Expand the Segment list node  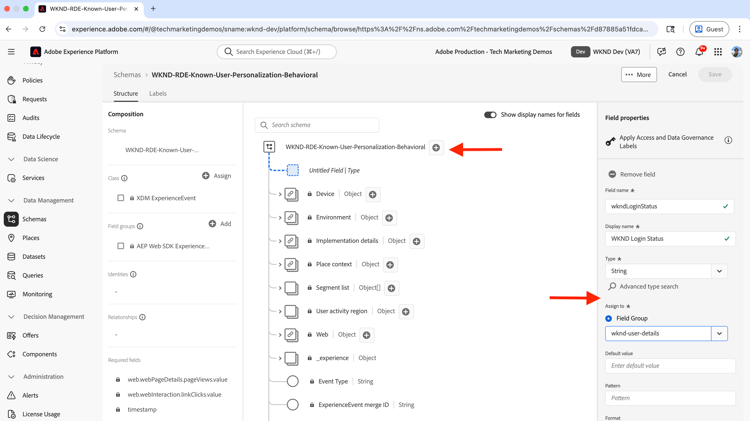point(280,288)
